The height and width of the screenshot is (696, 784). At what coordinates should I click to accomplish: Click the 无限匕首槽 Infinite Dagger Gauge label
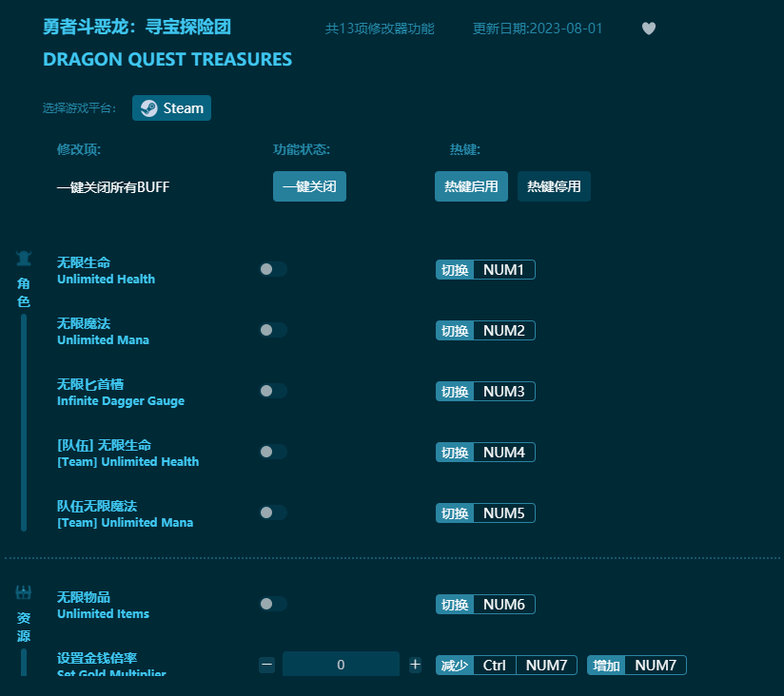(x=121, y=393)
